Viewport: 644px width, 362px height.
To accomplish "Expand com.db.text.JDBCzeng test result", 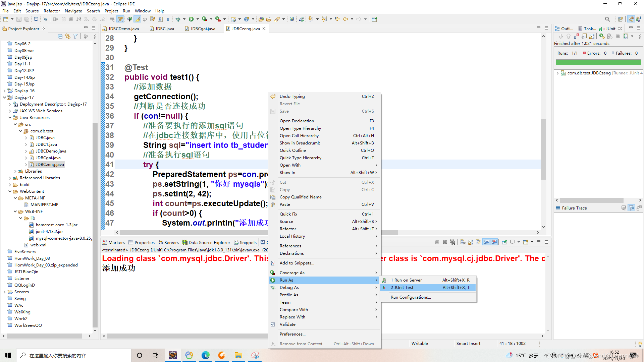I will (557, 73).
